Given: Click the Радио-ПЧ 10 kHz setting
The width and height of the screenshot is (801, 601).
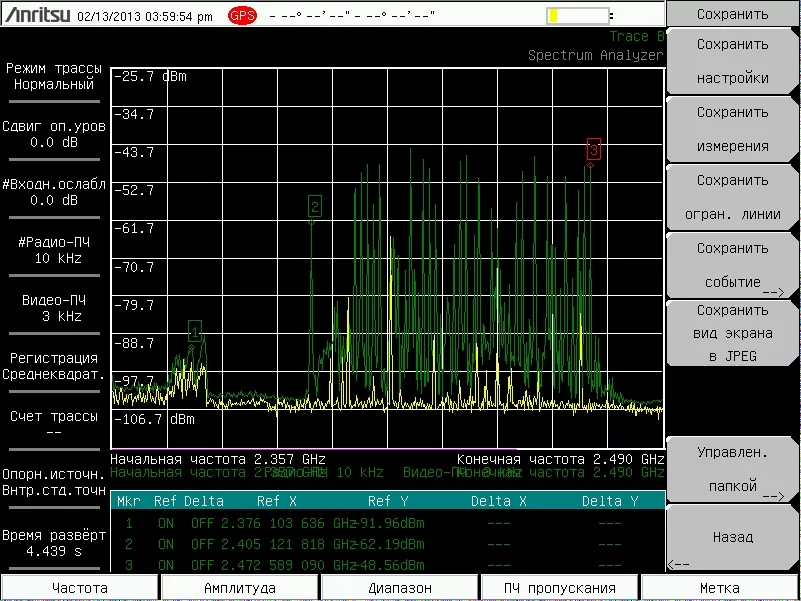Looking at the screenshot, I should coord(54,250).
